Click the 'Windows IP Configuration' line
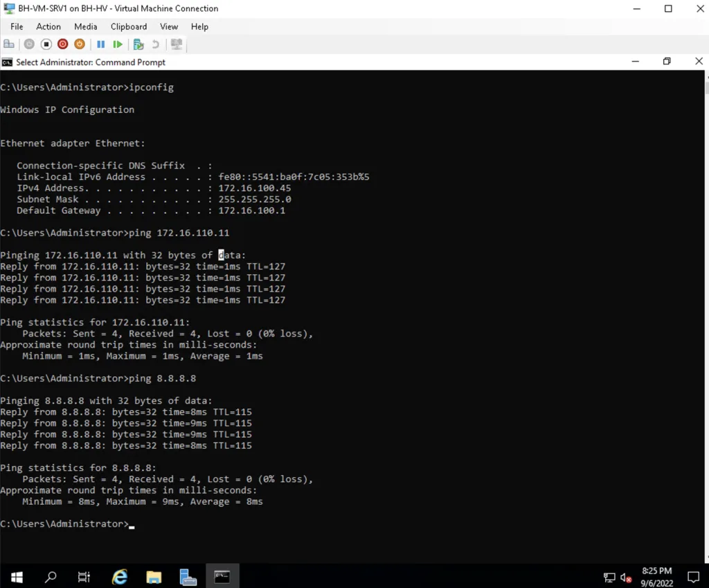This screenshot has height=588, width=709. tap(67, 110)
